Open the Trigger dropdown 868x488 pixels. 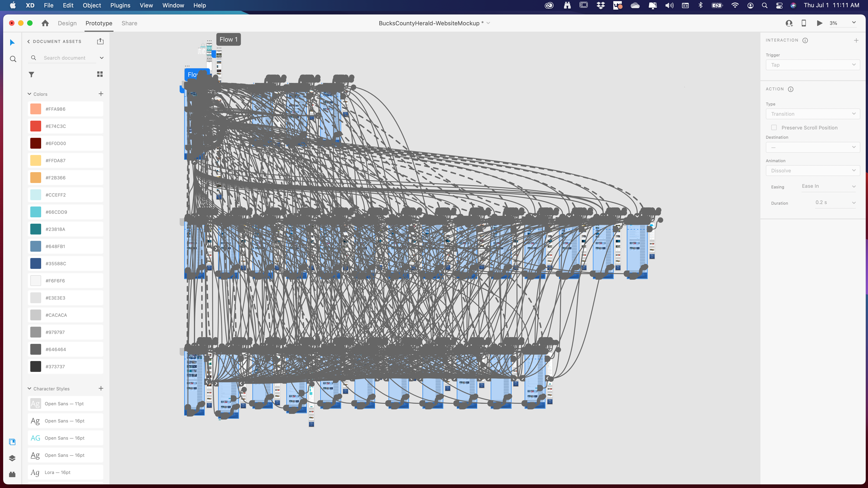click(813, 65)
